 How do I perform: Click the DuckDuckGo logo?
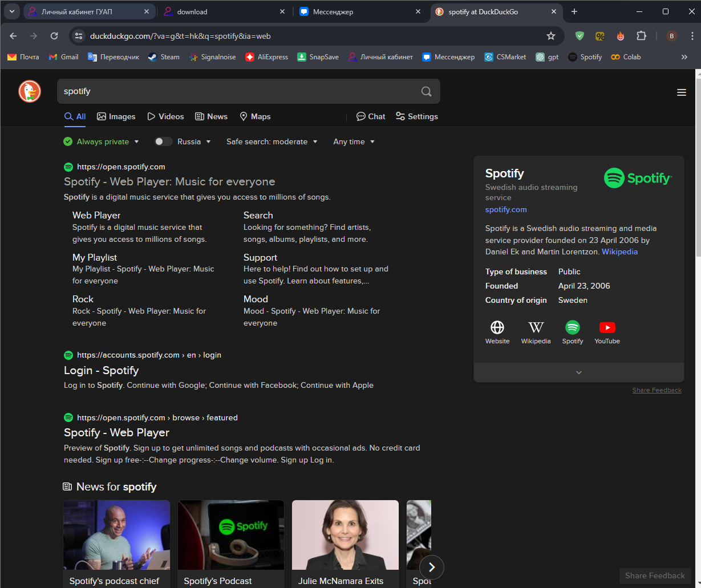point(30,91)
